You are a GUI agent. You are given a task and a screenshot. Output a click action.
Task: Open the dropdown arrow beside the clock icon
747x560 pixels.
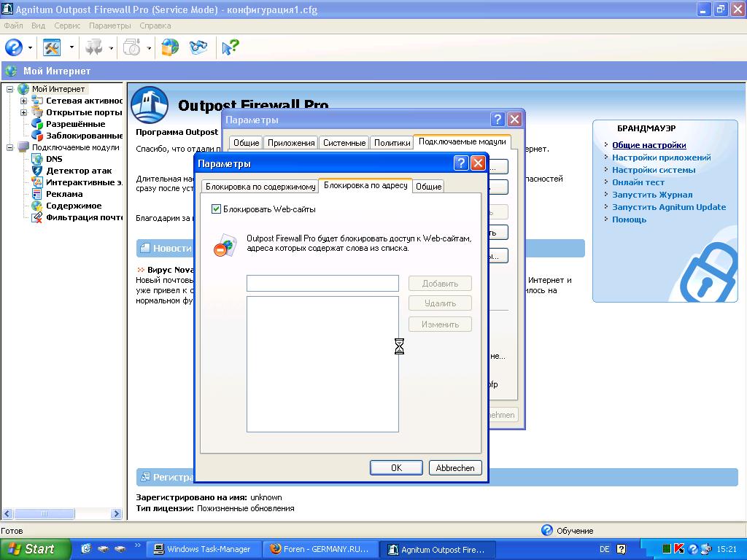pyautogui.click(x=149, y=47)
